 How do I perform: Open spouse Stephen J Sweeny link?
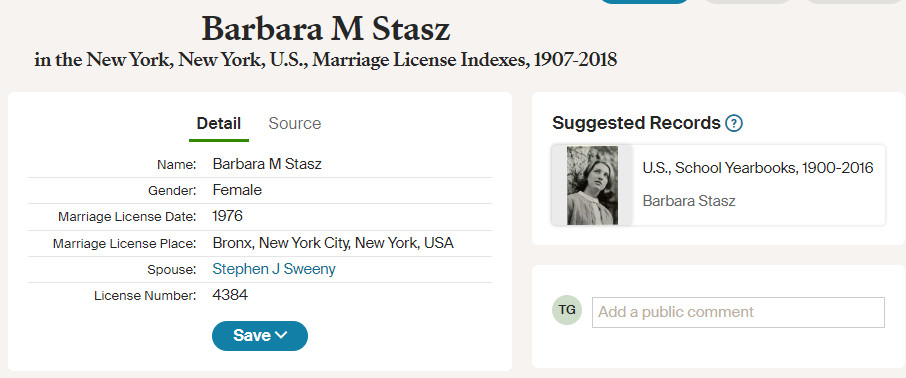click(274, 269)
